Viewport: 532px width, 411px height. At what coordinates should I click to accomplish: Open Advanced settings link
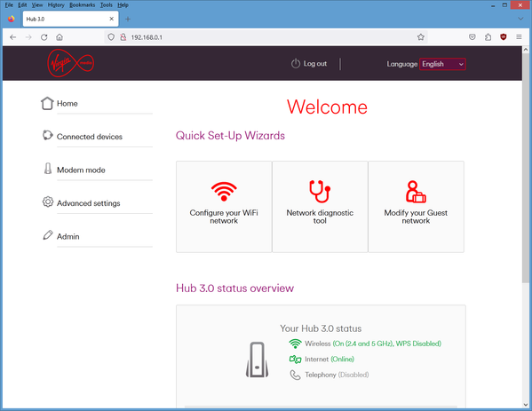88,203
